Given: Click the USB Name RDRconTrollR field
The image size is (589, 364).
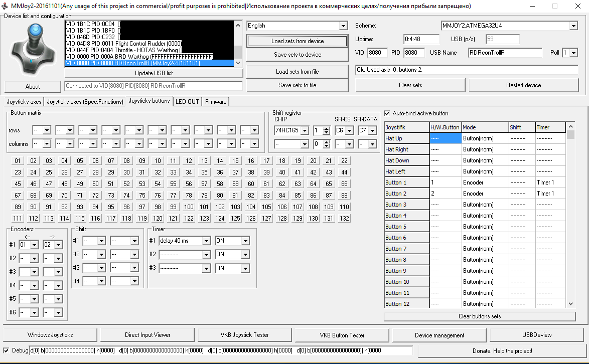Looking at the screenshot, I should point(505,53).
